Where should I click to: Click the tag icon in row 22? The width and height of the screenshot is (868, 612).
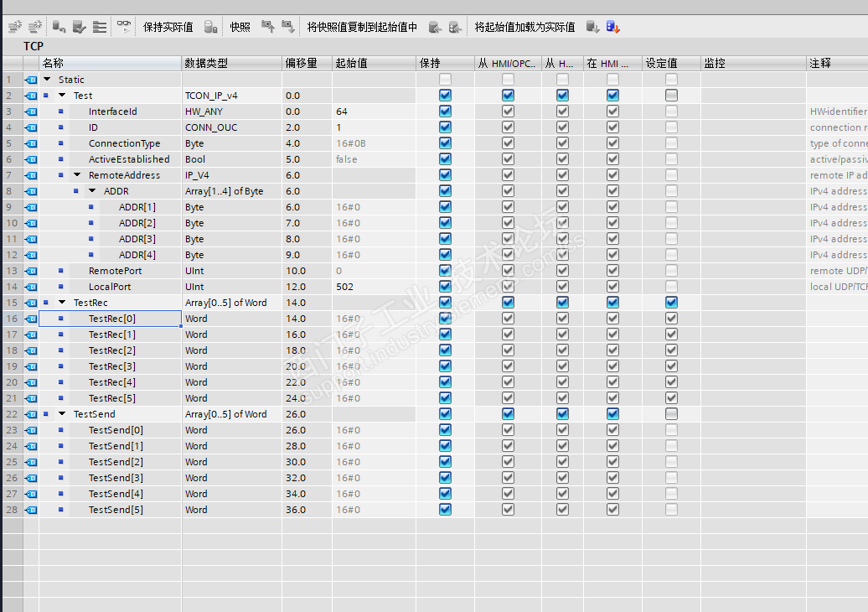31,414
